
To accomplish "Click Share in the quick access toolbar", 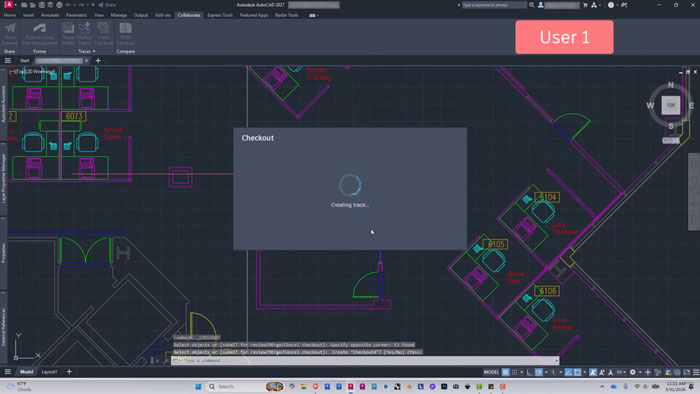I will click(107, 5).
